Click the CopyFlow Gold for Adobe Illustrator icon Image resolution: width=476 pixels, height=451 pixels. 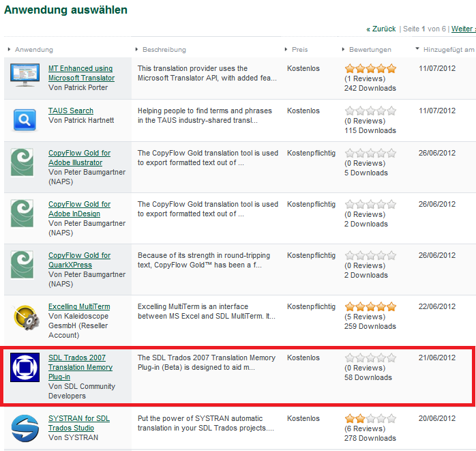(22, 162)
